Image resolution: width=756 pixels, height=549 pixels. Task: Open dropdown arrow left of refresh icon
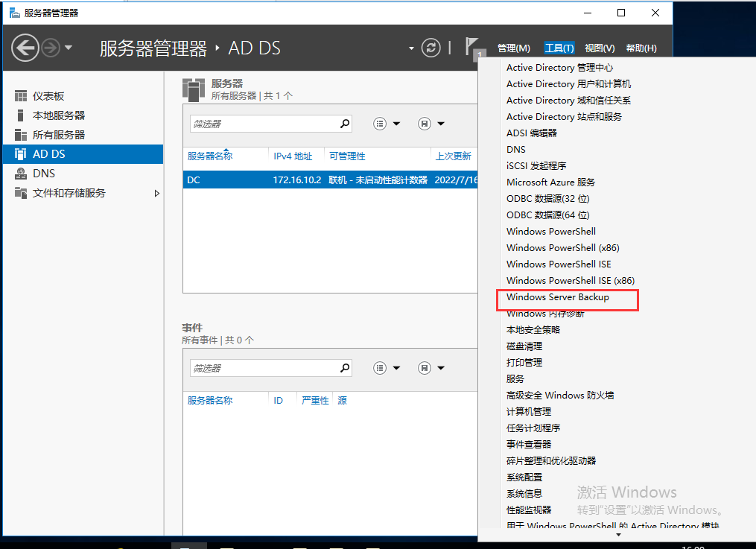click(411, 48)
